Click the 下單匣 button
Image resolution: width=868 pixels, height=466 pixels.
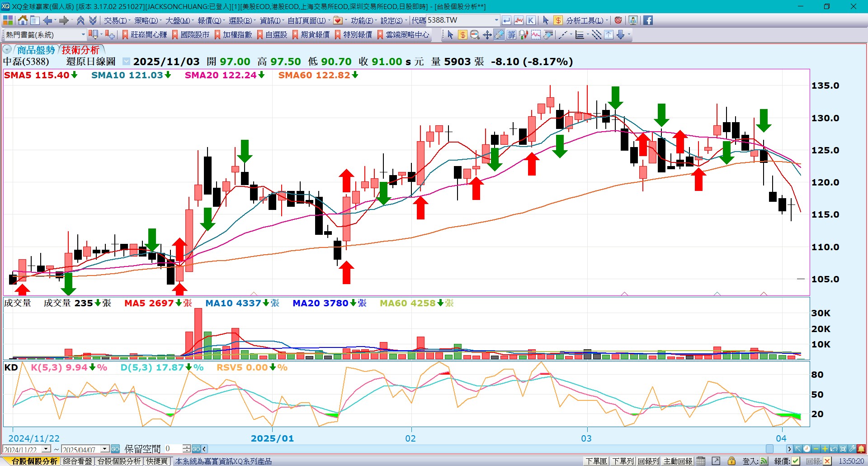(596, 461)
